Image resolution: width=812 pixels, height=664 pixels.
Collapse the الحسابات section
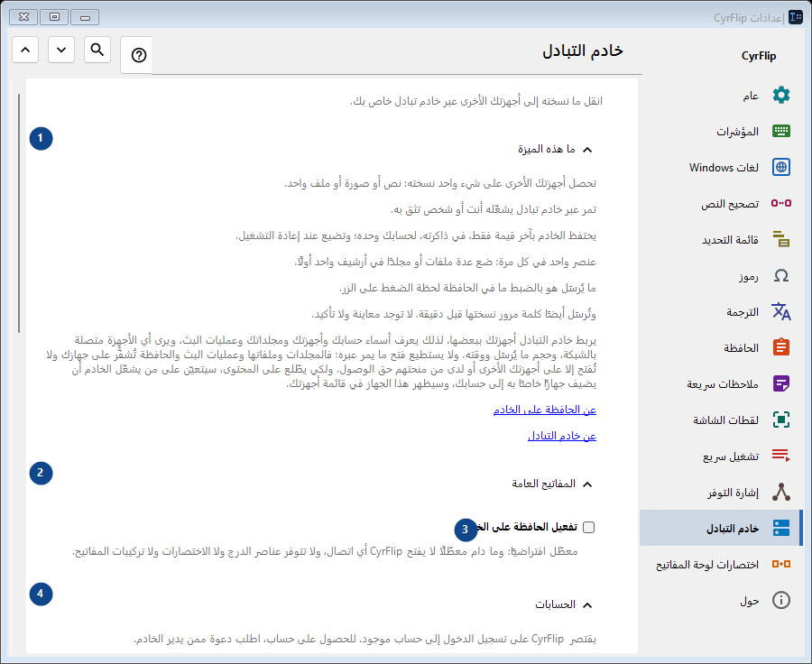[586, 605]
